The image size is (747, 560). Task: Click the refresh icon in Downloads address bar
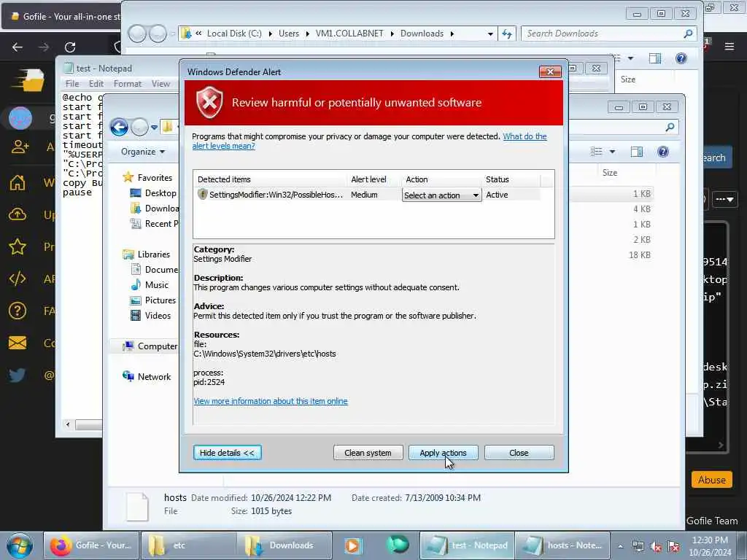(x=507, y=34)
